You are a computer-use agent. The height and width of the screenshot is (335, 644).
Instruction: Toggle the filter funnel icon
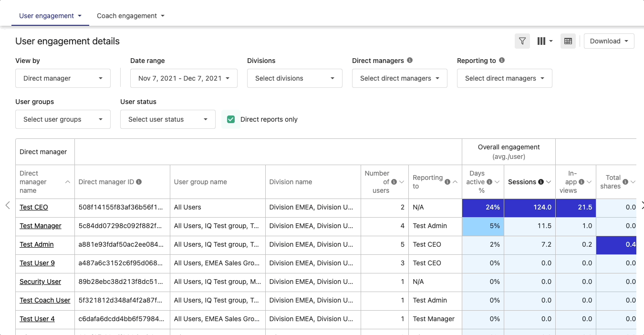pyautogui.click(x=522, y=41)
